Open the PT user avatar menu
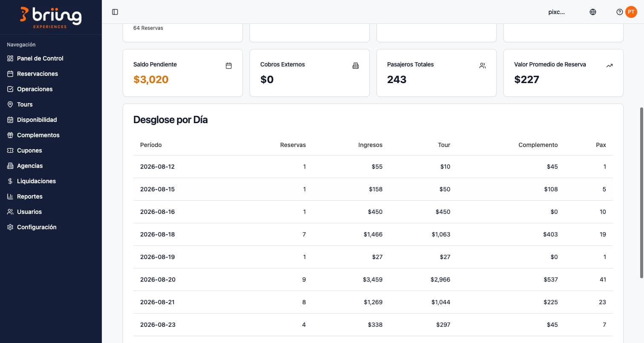 coord(631,12)
